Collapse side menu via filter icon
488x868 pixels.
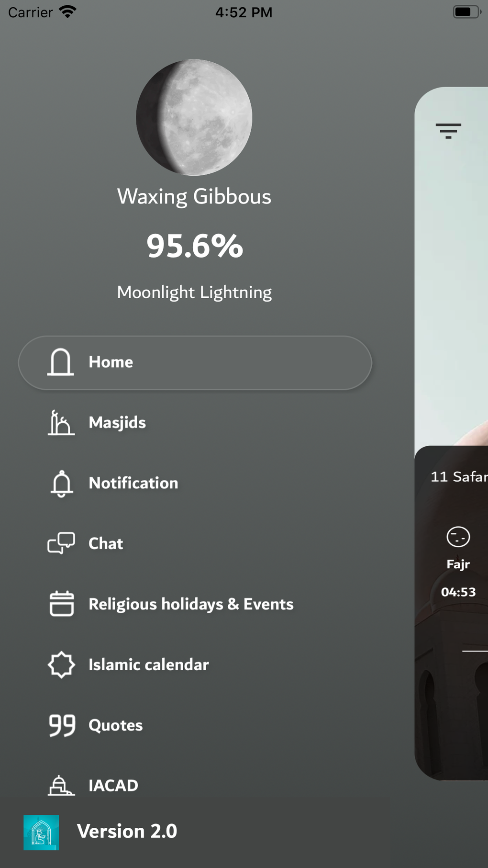tap(448, 131)
